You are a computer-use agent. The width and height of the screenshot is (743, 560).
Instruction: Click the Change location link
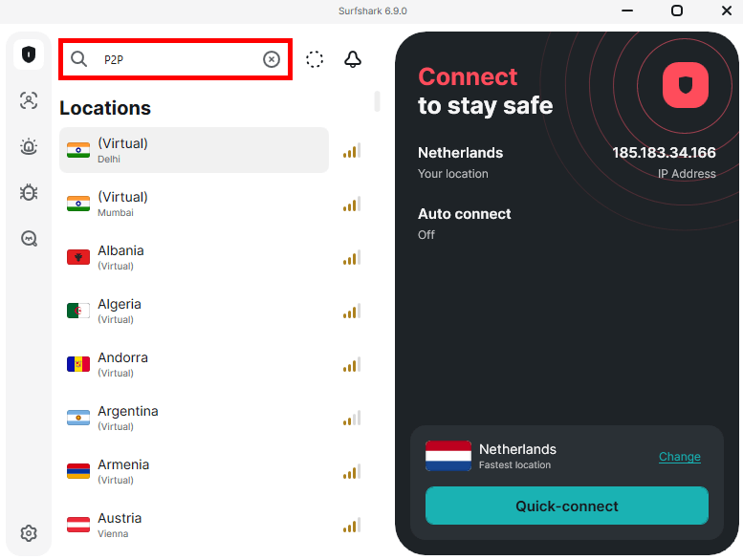(680, 457)
